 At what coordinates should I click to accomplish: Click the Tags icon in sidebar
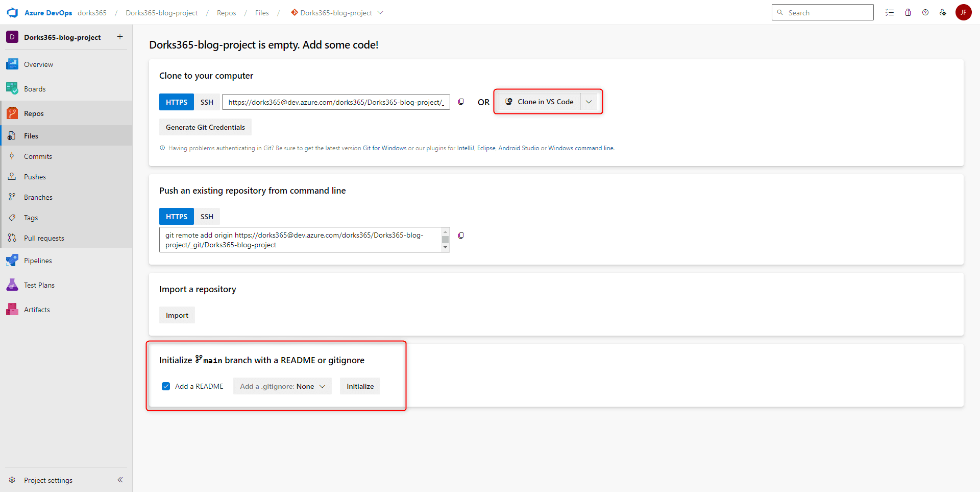coord(12,218)
